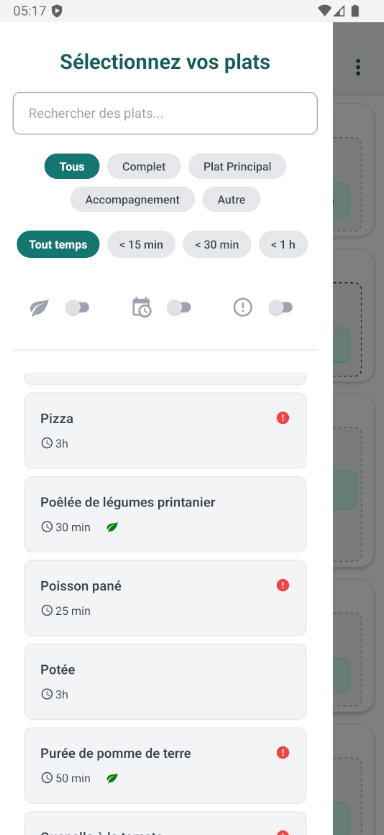Screen dimensions: 384x835
Task: Tap the red alert icon on Poisson pané
Action: coord(283,585)
